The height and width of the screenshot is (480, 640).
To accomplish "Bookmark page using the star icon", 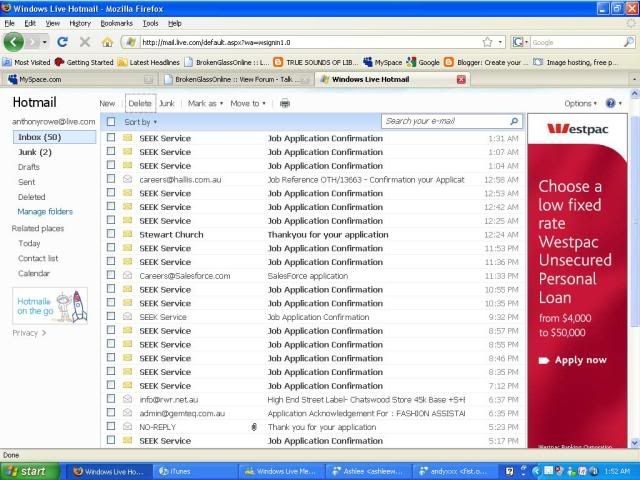I will pos(487,42).
